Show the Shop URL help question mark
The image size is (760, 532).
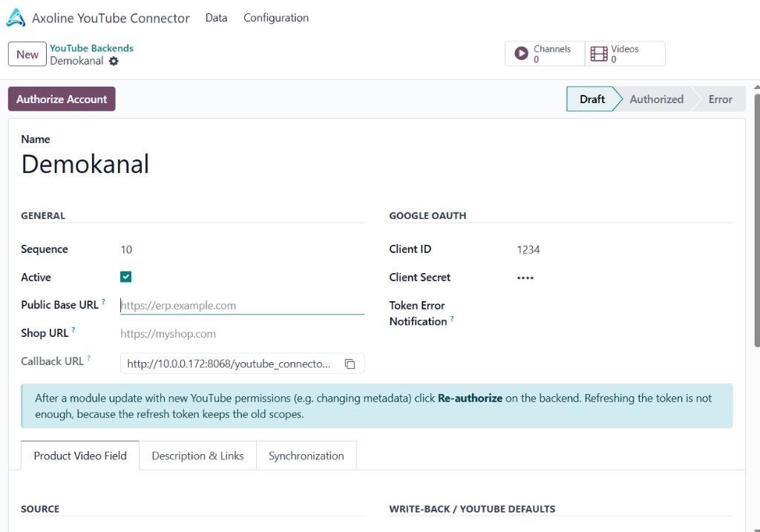click(73, 329)
